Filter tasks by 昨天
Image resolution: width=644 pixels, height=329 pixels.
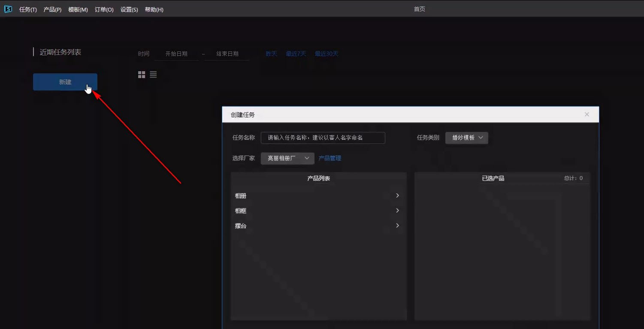272,54
